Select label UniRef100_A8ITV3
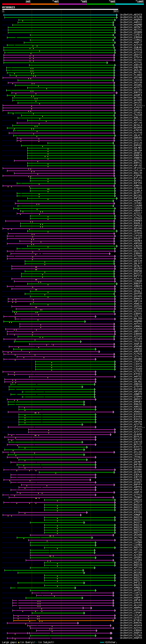The image size is (146, 644). pyautogui.click(x=131, y=30)
